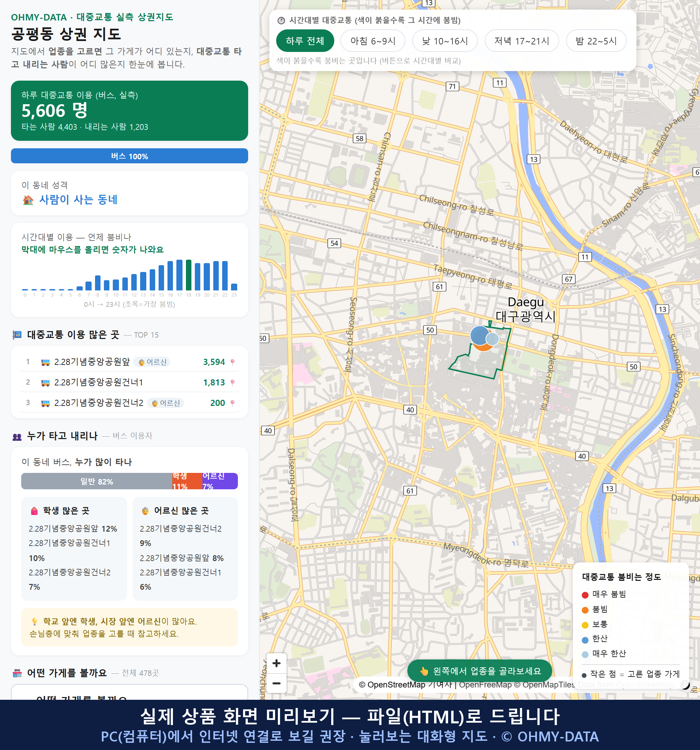
Task: Click the 전체 478곳 count text
Action: click(x=140, y=673)
